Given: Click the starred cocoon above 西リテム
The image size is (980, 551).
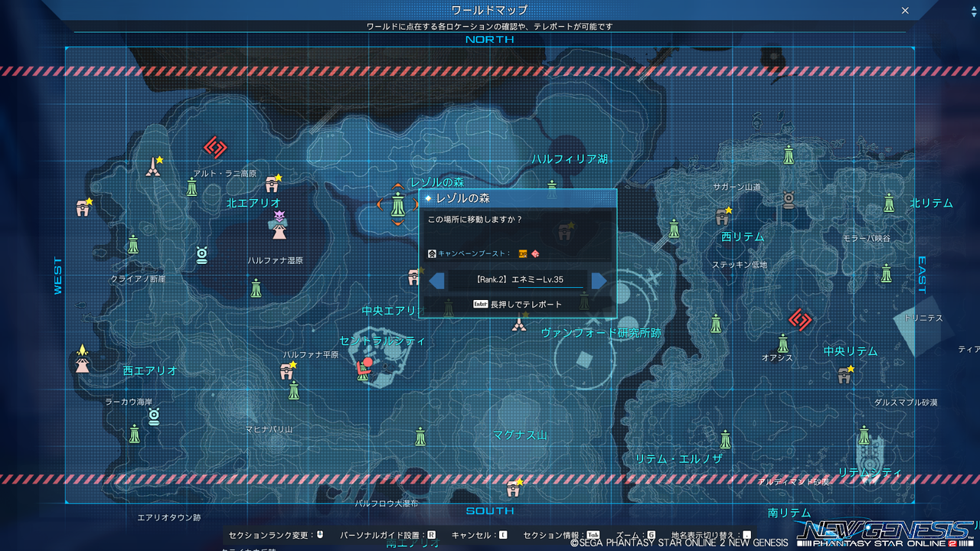Looking at the screenshot, I should (x=722, y=217).
